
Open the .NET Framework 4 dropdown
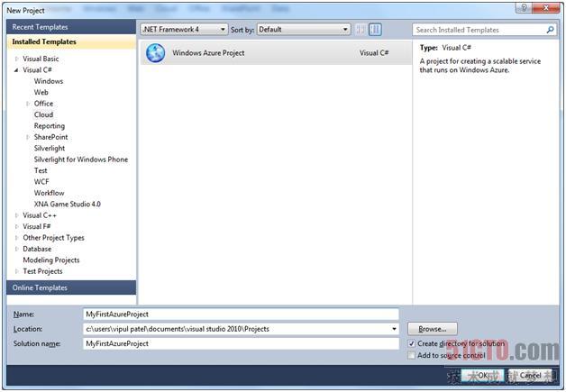pyautogui.click(x=184, y=30)
